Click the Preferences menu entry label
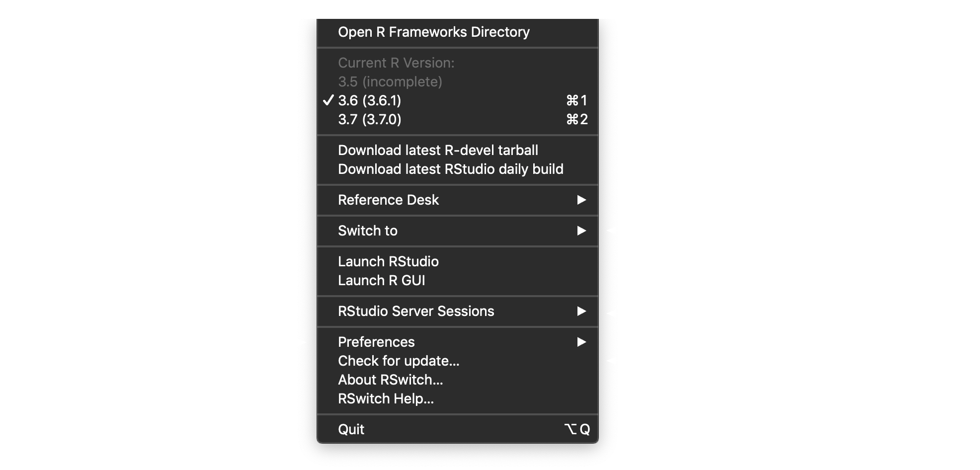980x470 pixels. pyautogui.click(x=376, y=342)
